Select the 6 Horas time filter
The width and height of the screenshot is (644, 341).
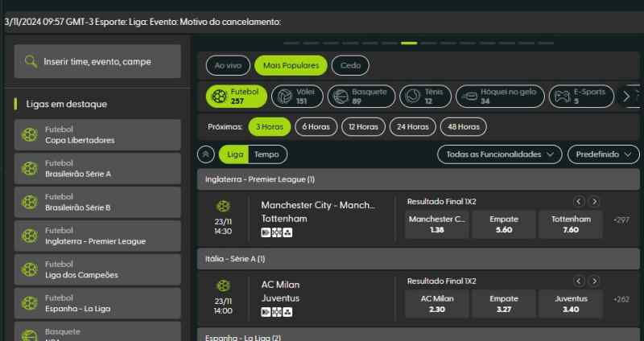pyautogui.click(x=316, y=127)
